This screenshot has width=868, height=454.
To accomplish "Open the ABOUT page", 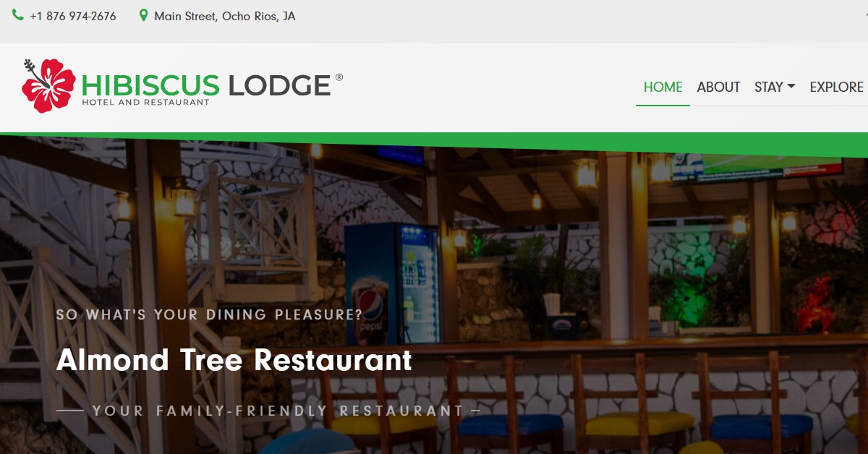I will [x=718, y=87].
